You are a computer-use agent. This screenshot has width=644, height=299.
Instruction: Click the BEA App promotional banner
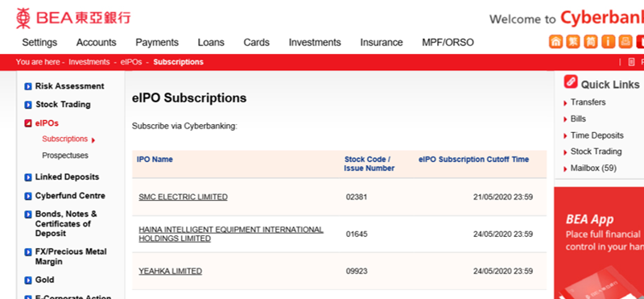(x=599, y=243)
